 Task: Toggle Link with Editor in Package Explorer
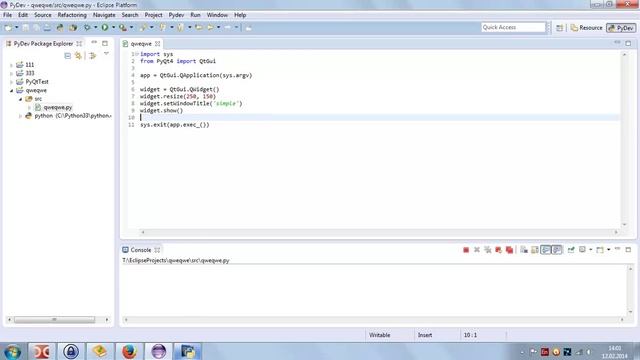[x=78, y=56]
